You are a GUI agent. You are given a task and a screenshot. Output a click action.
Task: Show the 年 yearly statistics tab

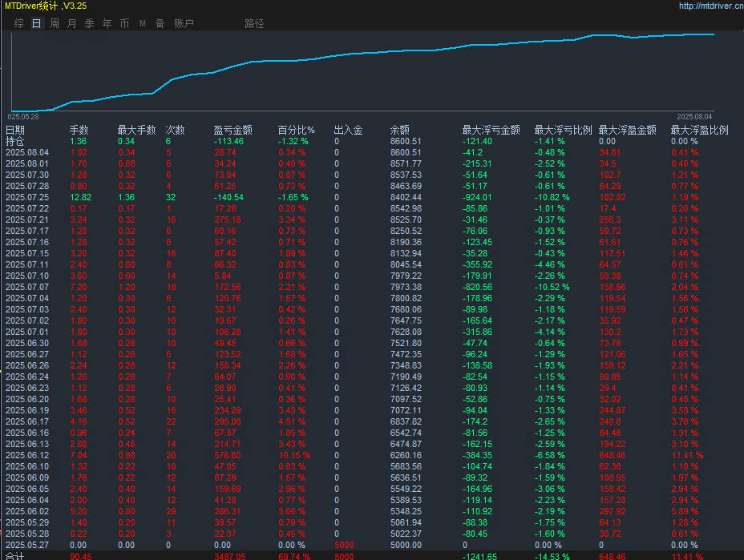tap(107, 23)
